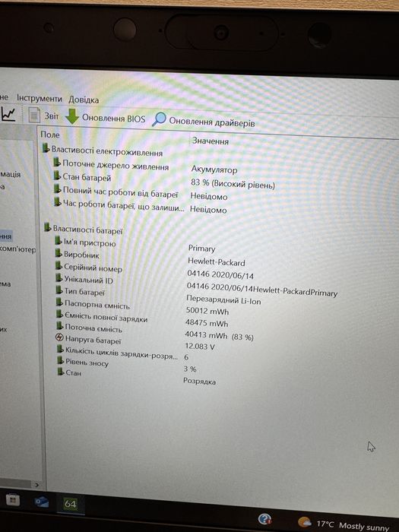This screenshot has width=399, height=532.
Task: Click battery icon next to Властивості електроживлення
Action: tap(46, 148)
